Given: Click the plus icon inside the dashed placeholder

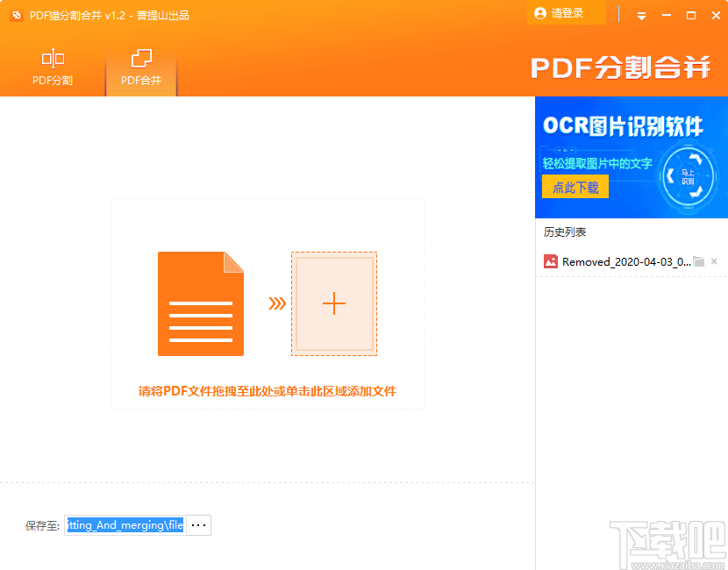Looking at the screenshot, I should click(334, 303).
